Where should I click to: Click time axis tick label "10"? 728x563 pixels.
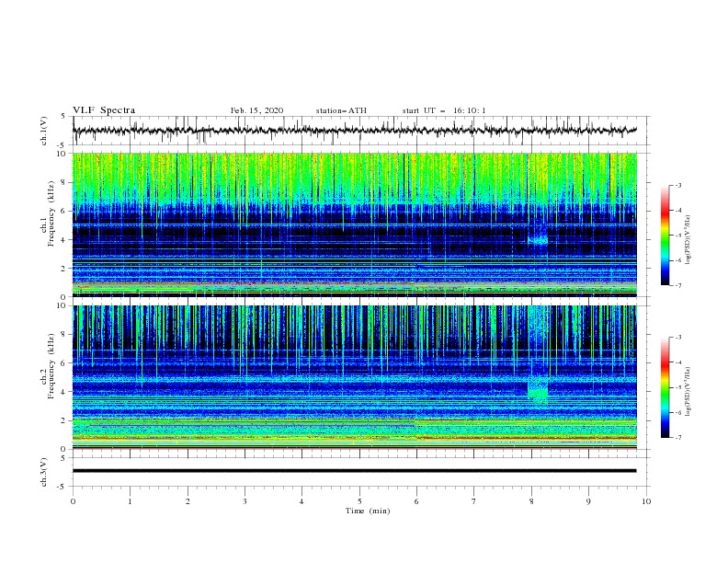(646, 501)
